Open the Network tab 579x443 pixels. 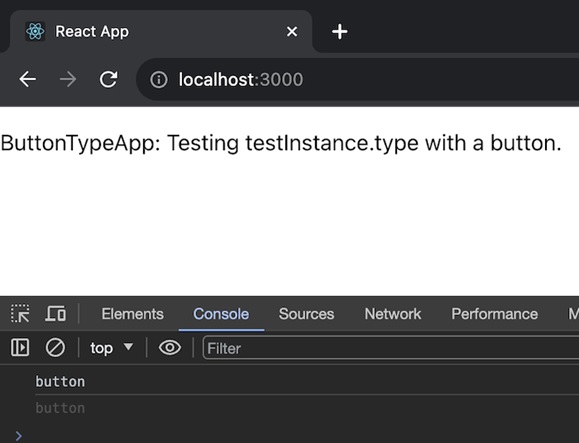point(393,314)
